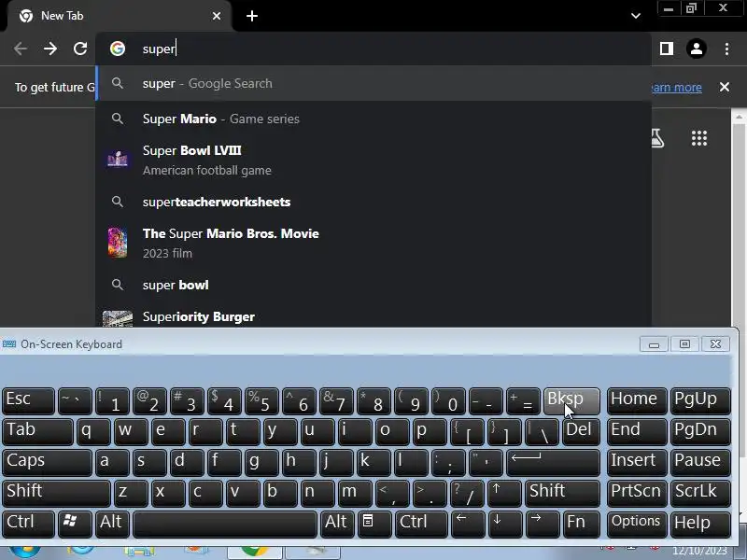This screenshot has width=747, height=560.
Task: Open the Google apps grid
Action: [x=698, y=138]
